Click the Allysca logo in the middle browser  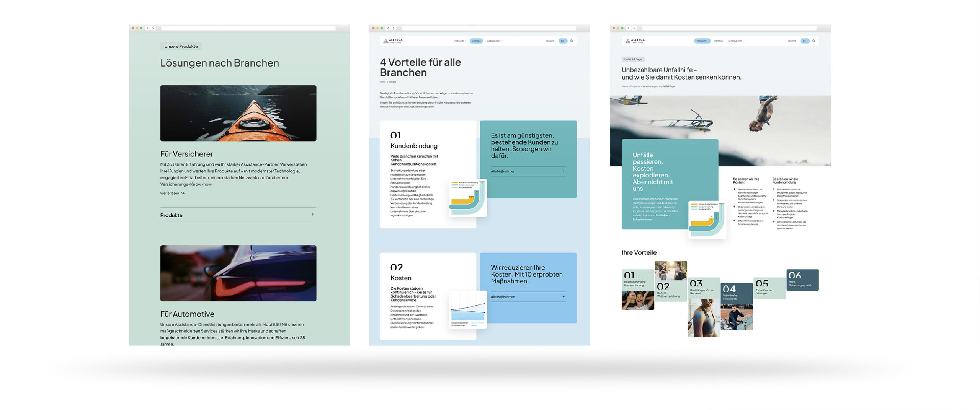[393, 41]
